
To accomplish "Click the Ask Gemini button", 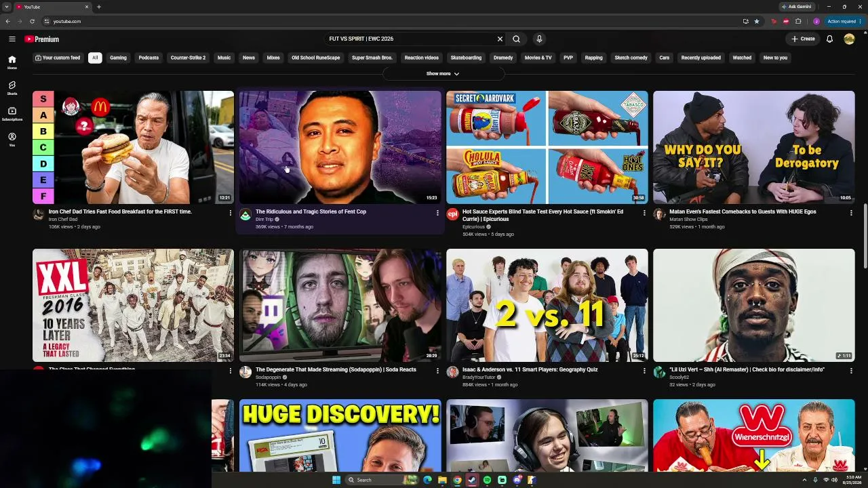I will click(796, 7).
